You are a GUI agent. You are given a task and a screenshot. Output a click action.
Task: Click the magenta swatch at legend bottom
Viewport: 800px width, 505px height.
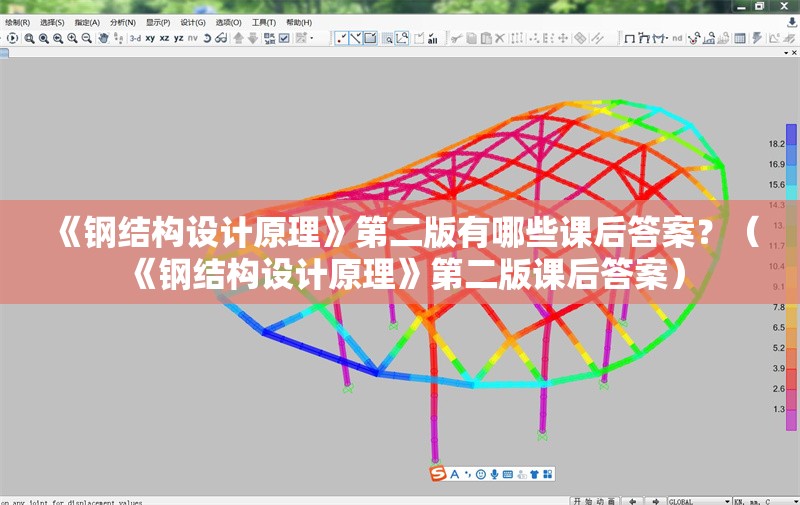coord(791,420)
